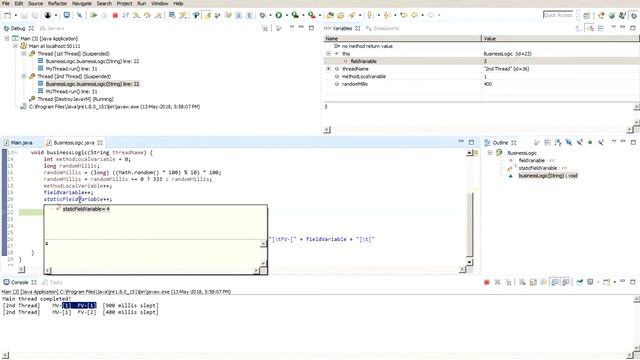Click the Resume debug button in toolbar
640x360 pixels.
coord(93,15)
